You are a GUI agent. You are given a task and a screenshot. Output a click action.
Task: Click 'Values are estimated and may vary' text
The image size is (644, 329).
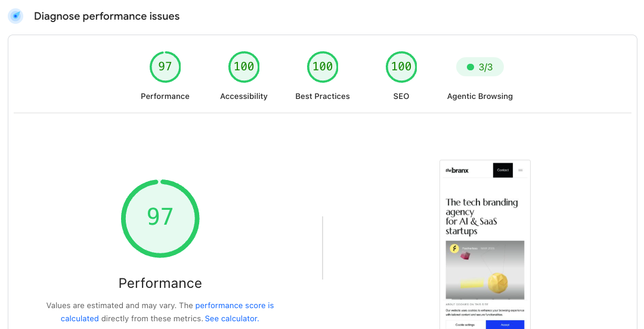pyautogui.click(x=112, y=305)
